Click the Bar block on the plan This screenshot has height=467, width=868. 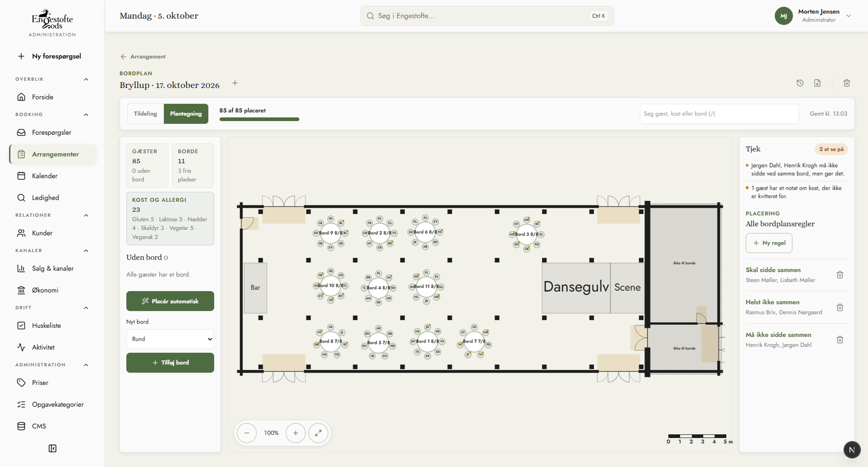[256, 287]
